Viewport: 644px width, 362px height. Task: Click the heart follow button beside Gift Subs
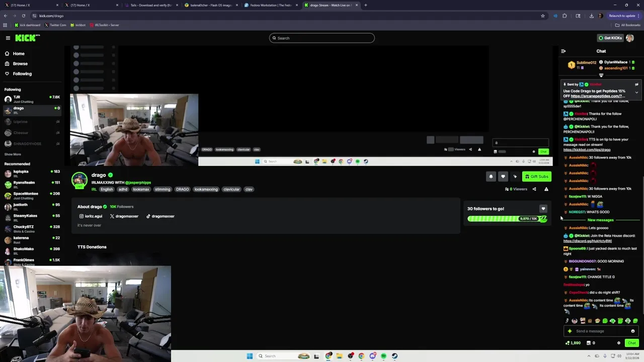click(x=503, y=176)
